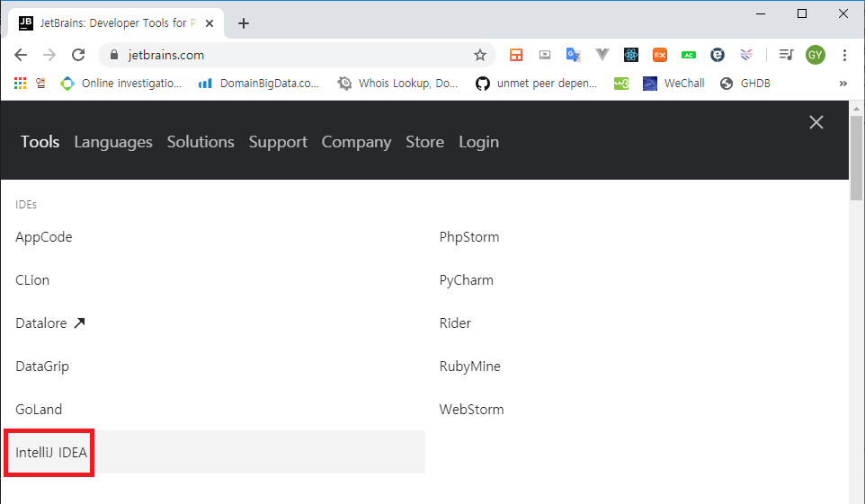Click the page vertical scrollbar thumb
Viewport: 865px width, 504px height.
pyautogui.click(x=856, y=158)
